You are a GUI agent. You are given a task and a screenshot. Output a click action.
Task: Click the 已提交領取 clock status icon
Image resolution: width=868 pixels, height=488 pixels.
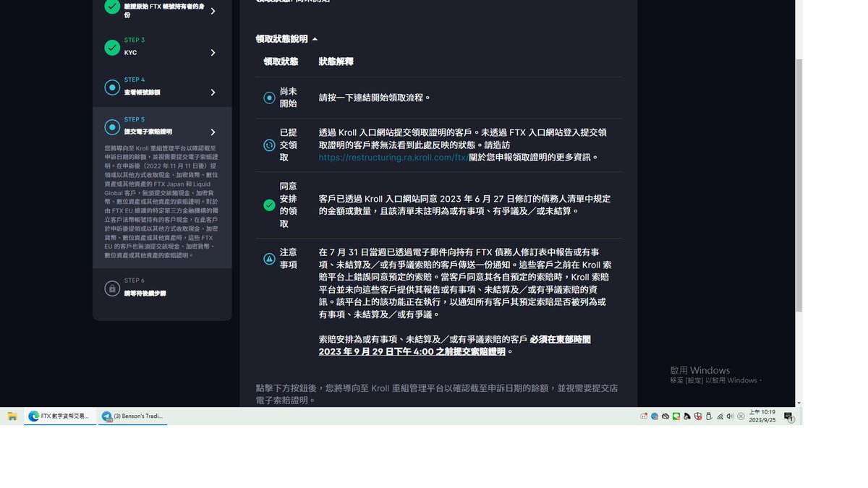click(269, 145)
